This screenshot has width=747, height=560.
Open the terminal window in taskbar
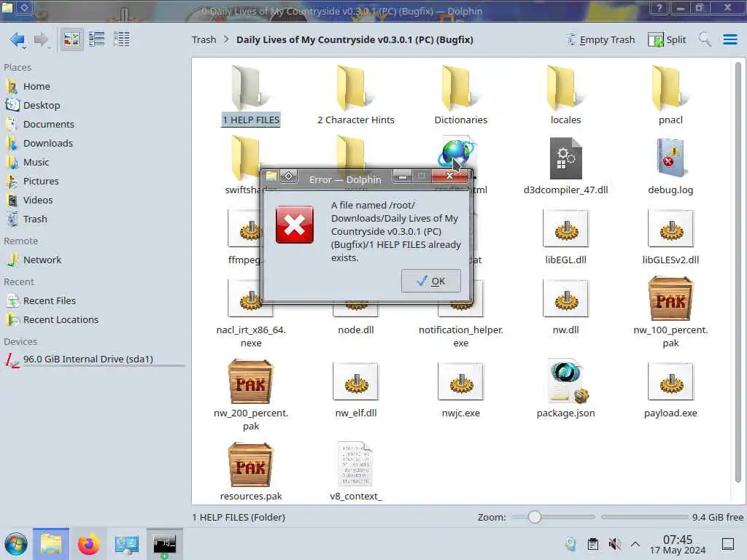pos(164,544)
